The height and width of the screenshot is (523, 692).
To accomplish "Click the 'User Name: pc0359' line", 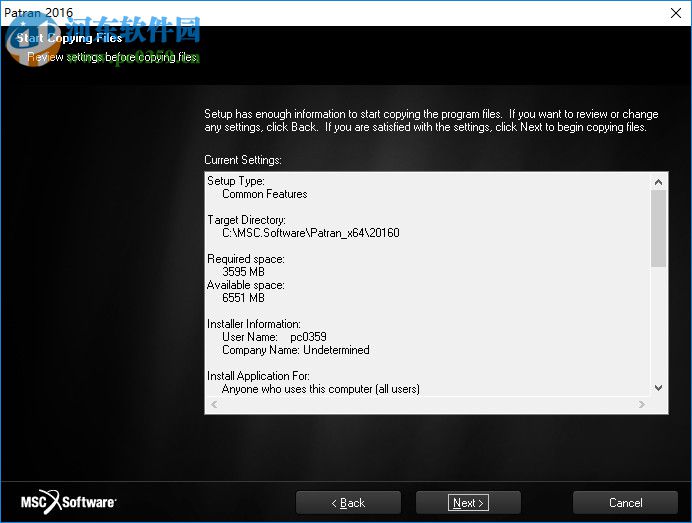I will (274, 337).
